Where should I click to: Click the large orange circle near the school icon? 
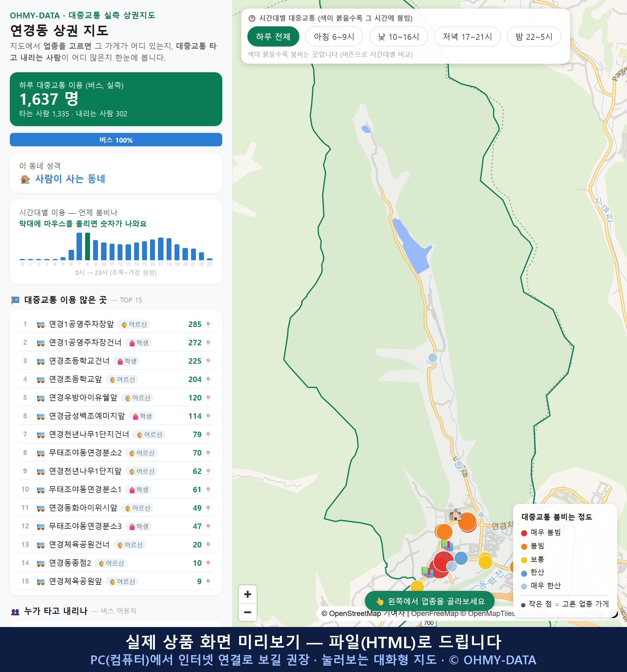click(467, 522)
